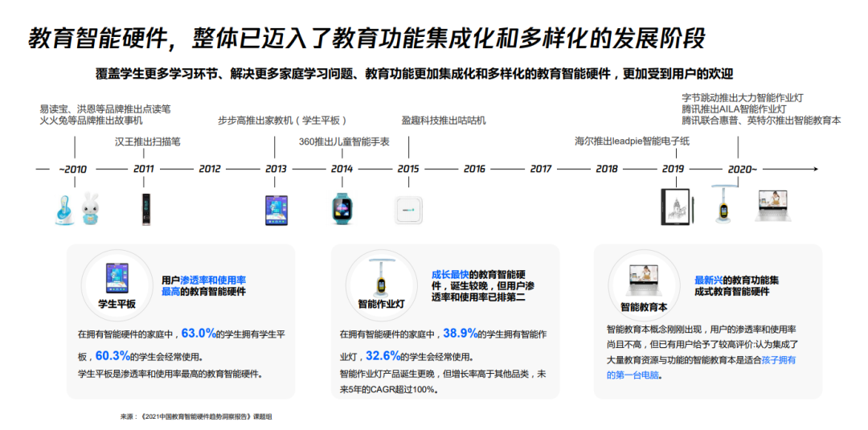The image size is (868, 430).
Task: Click the leadpie e-paper image under 2019
Action: point(678,207)
